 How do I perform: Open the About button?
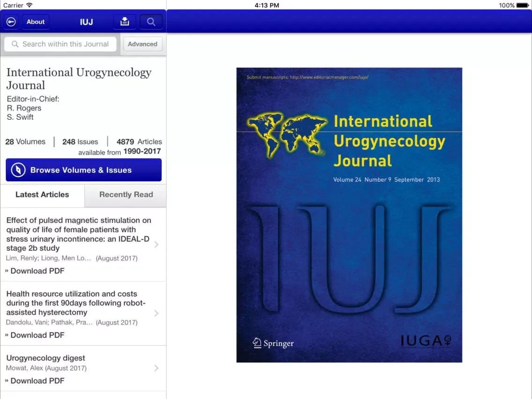pos(36,22)
